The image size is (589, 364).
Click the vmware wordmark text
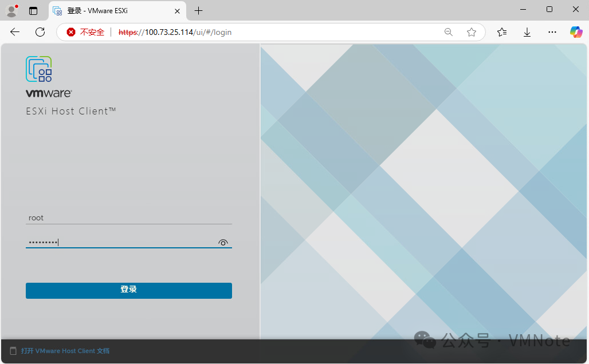coord(49,93)
